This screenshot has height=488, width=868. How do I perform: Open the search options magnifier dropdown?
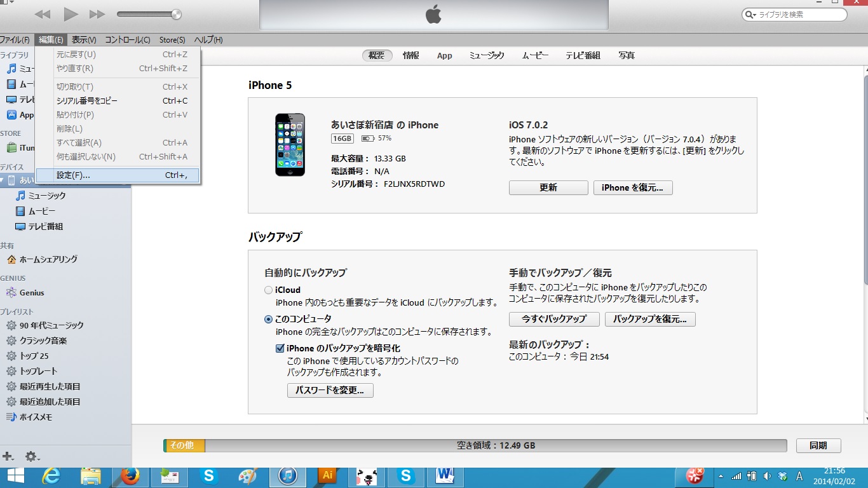click(752, 15)
